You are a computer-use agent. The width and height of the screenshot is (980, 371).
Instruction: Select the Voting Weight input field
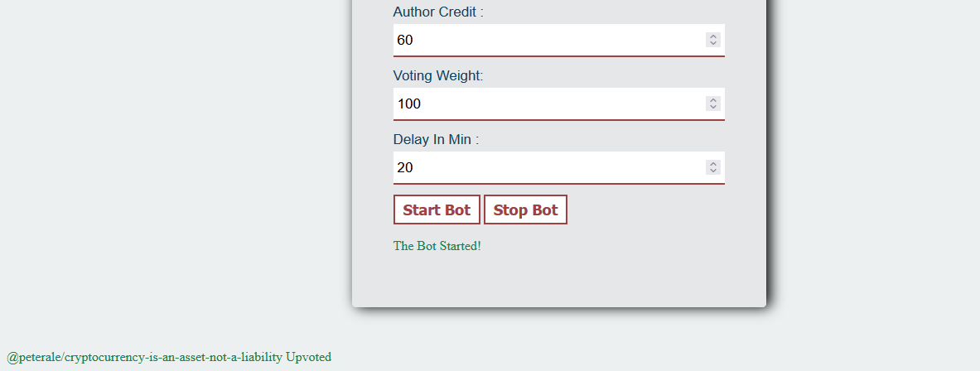point(558,104)
